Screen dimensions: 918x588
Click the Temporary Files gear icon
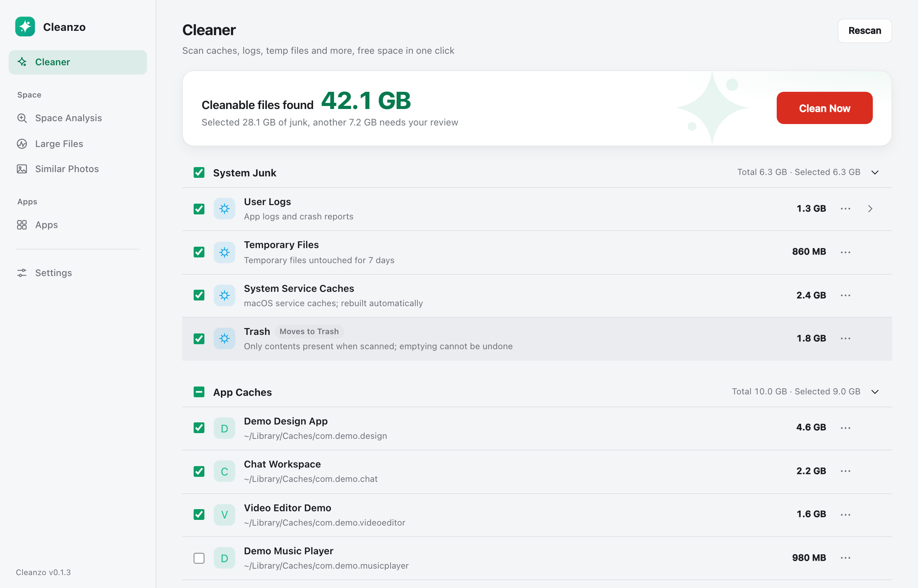click(224, 252)
